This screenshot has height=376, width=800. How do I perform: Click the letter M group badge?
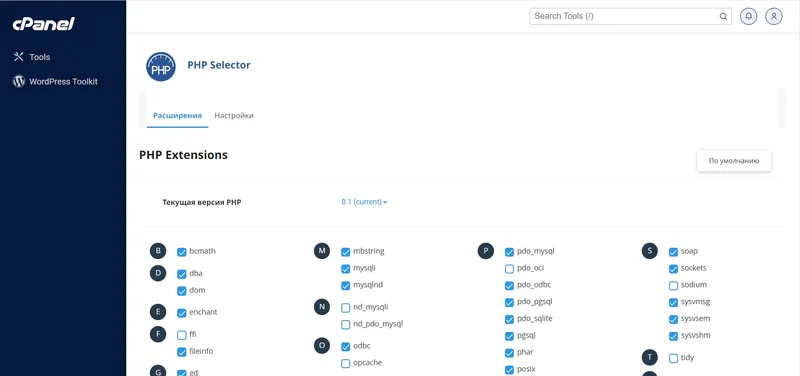point(321,251)
